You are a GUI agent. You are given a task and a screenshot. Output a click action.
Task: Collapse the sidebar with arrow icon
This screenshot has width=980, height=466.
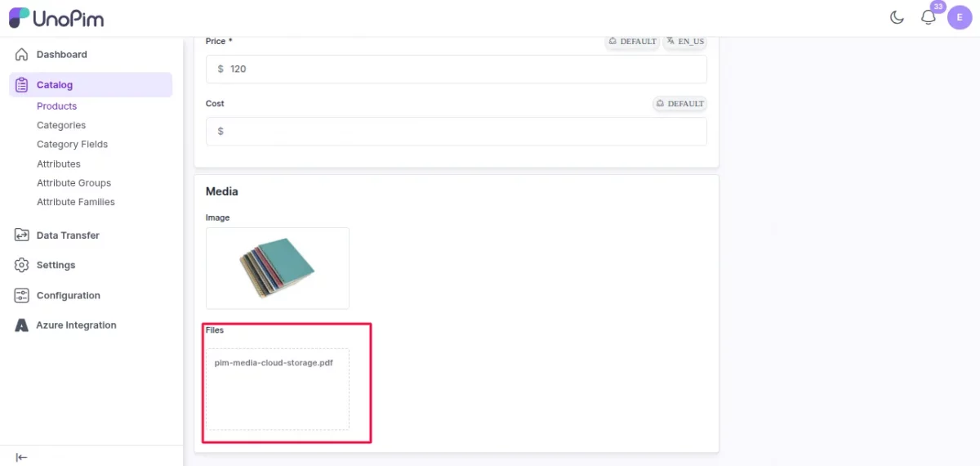pos(22,457)
